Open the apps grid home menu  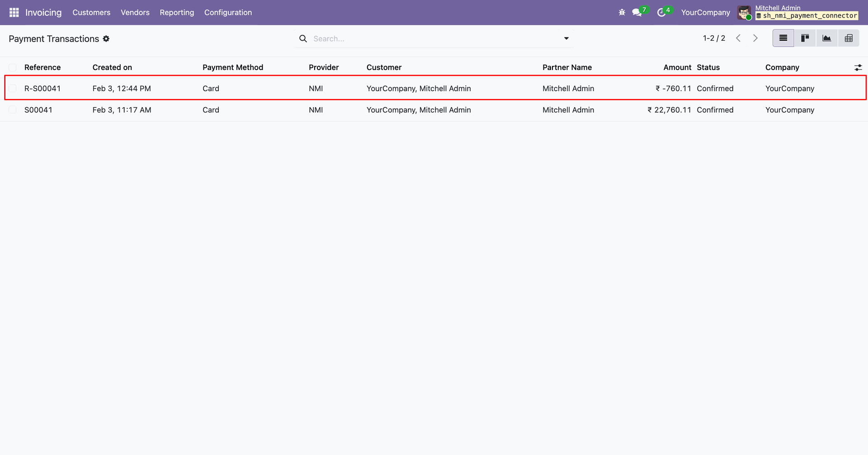(x=14, y=12)
